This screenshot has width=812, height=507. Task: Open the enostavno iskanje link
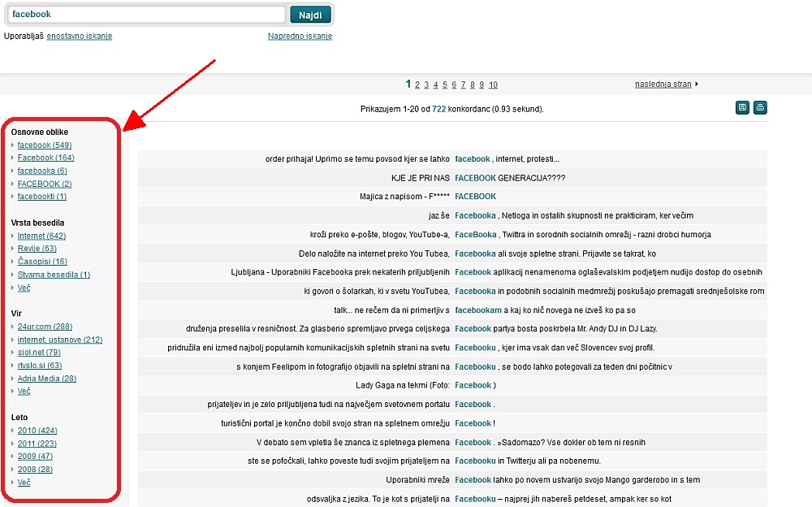tap(80, 37)
